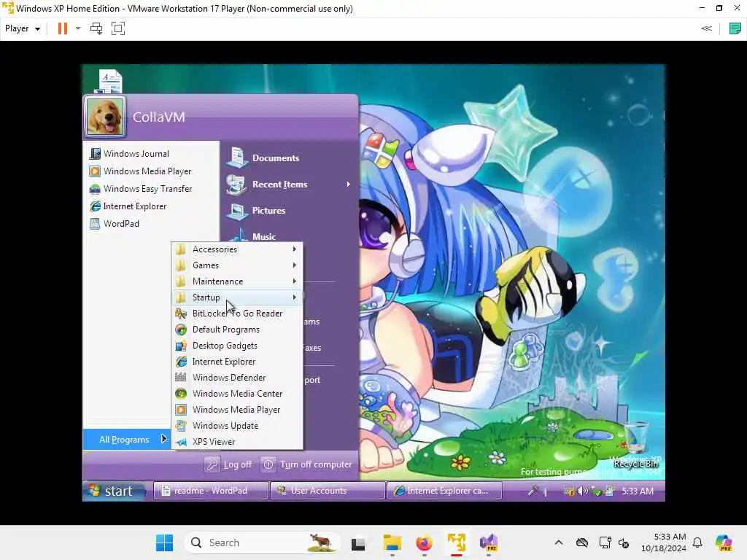
Task: Open the Windows 11 Start menu
Action: [x=164, y=542]
